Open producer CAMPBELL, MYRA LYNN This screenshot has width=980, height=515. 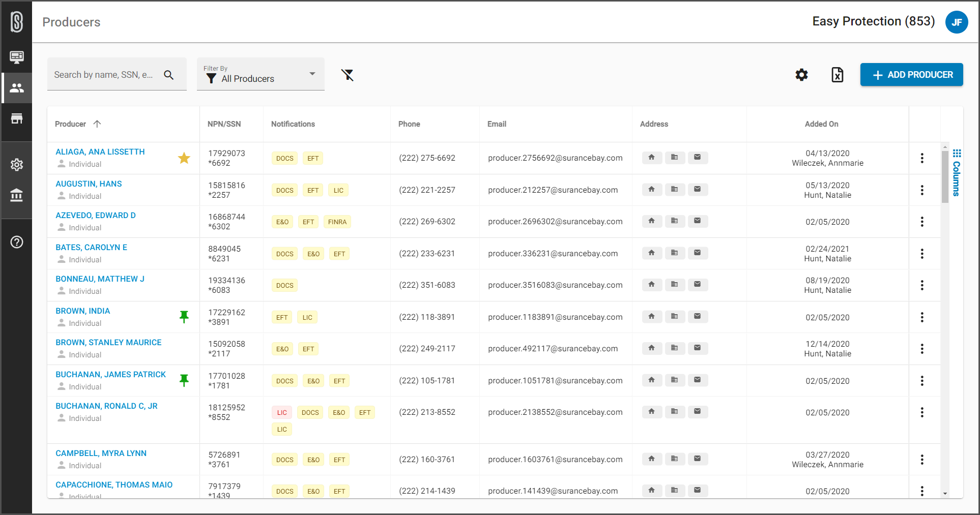pyautogui.click(x=101, y=453)
